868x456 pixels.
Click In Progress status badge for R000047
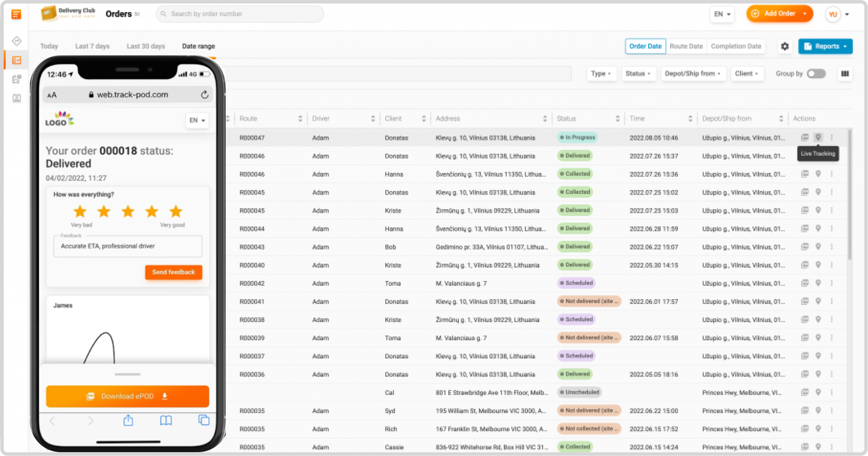click(577, 137)
